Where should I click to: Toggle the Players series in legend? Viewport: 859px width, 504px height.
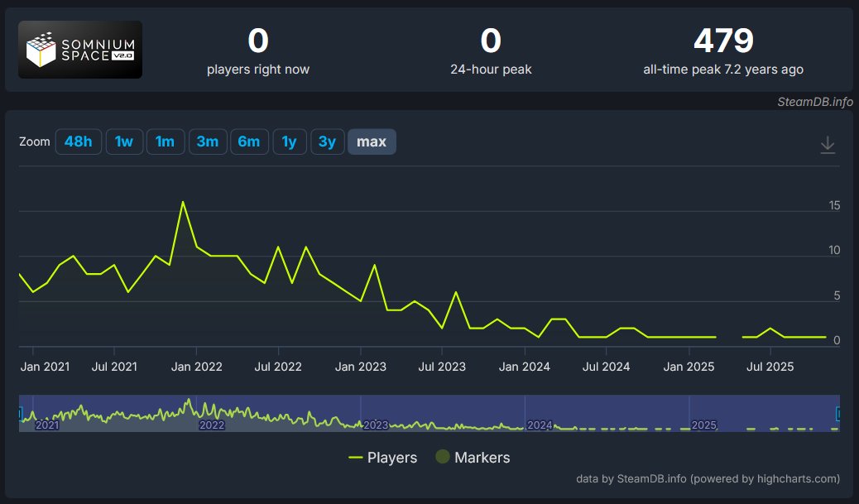coord(383,458)
